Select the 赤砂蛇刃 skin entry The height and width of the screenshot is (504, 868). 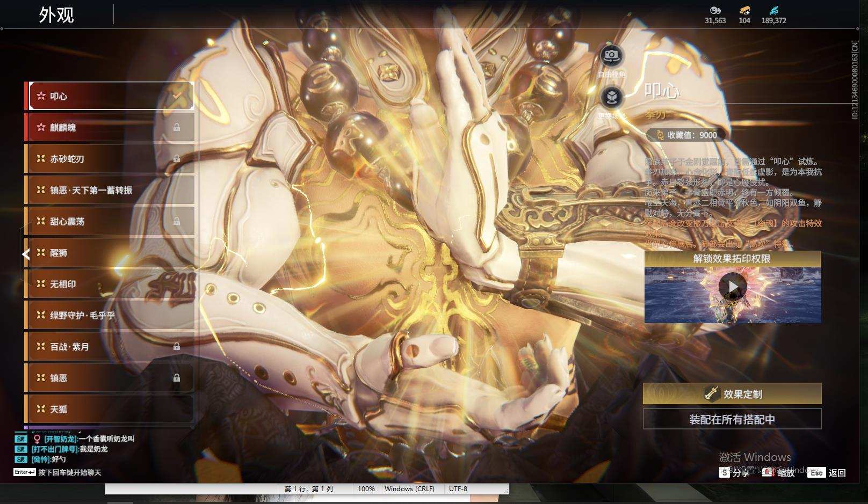pyautogui.click(x=111, y=159)
